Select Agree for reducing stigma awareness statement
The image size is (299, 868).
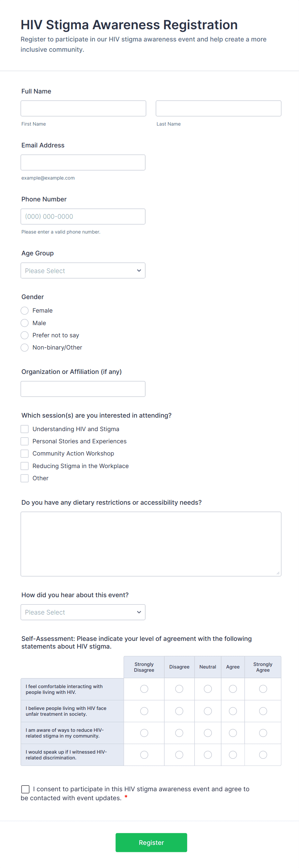pyautogui.click(x=232, y=732)
